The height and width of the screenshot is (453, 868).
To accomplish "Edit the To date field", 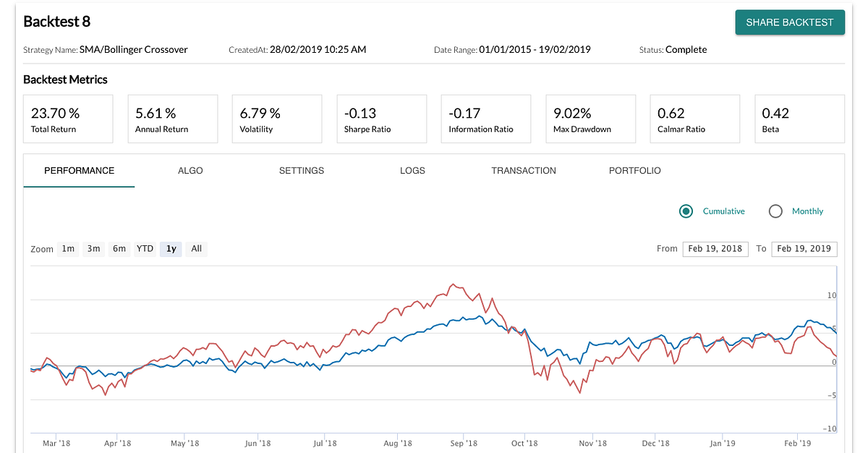I will 804,248.
